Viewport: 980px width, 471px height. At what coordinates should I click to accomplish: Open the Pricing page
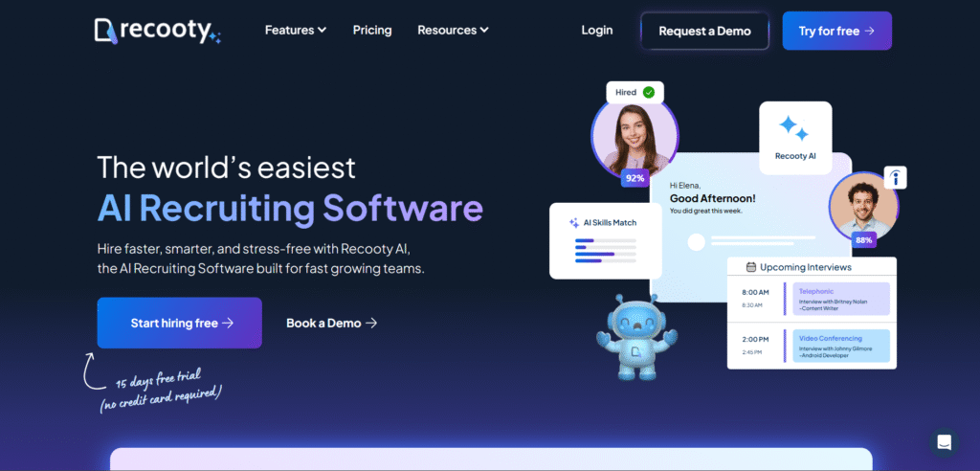(x=372, y=31)
